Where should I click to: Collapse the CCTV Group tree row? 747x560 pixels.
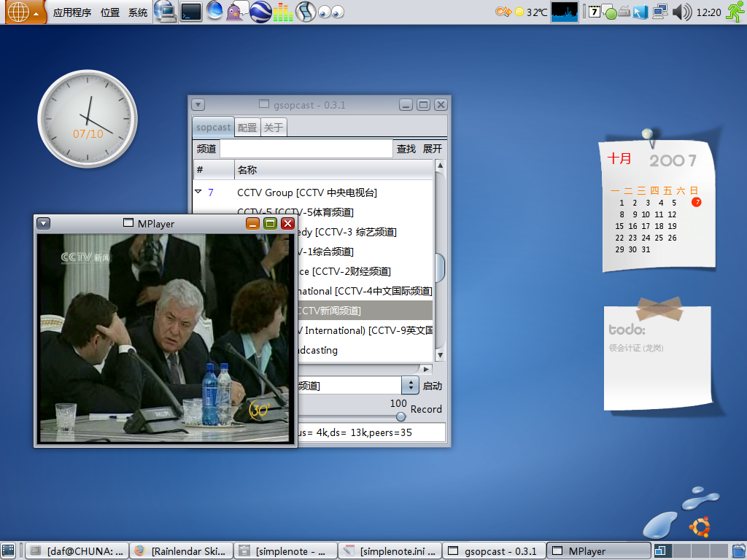tap(198, 192)
